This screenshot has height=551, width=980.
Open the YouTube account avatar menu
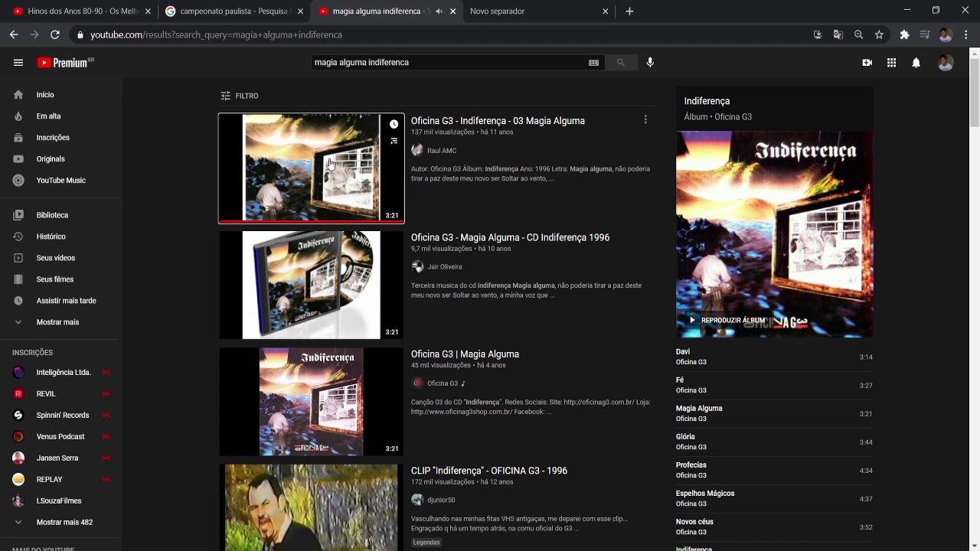coord(946,63)
